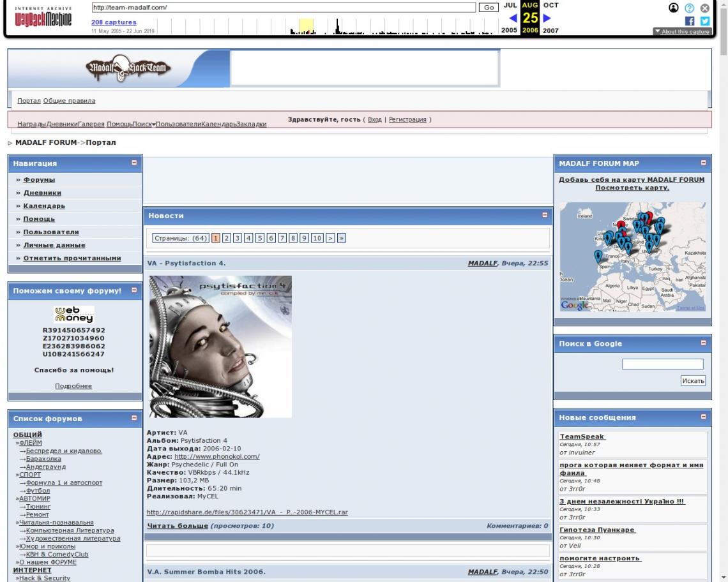This screenshot has height=582, width=728.
Task: Open the Wayback Machine help icon
Action: pyautogui.click(x=690, y=8)
